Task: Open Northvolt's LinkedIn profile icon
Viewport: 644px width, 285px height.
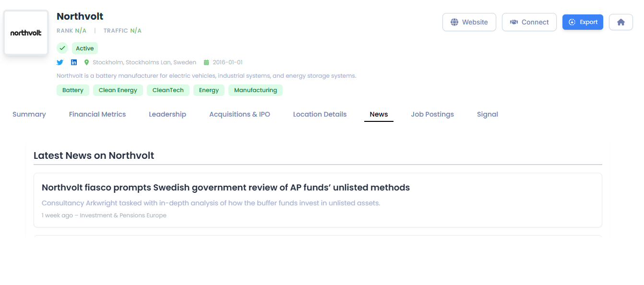Action: tap(74, 62)
